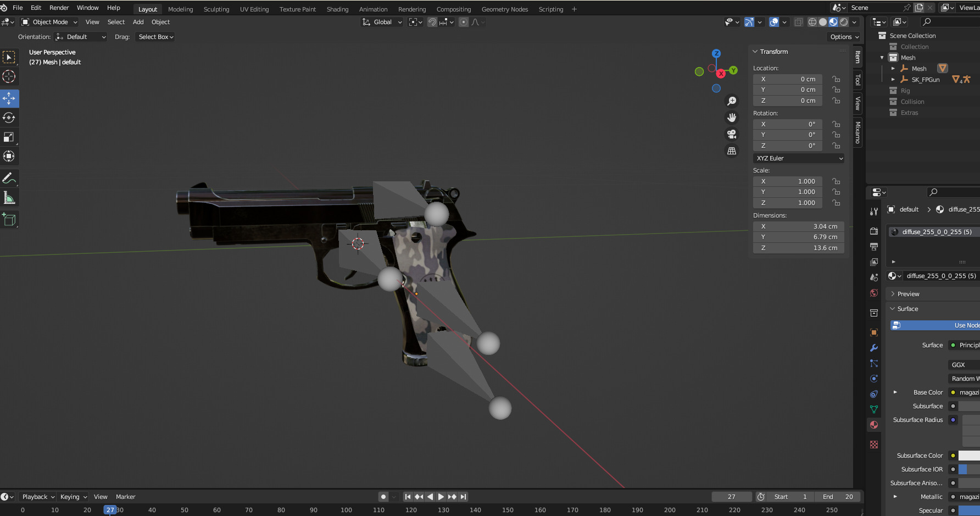The image size is (980, 516).
Task: Play the animation forward
Action: (441, 497)
